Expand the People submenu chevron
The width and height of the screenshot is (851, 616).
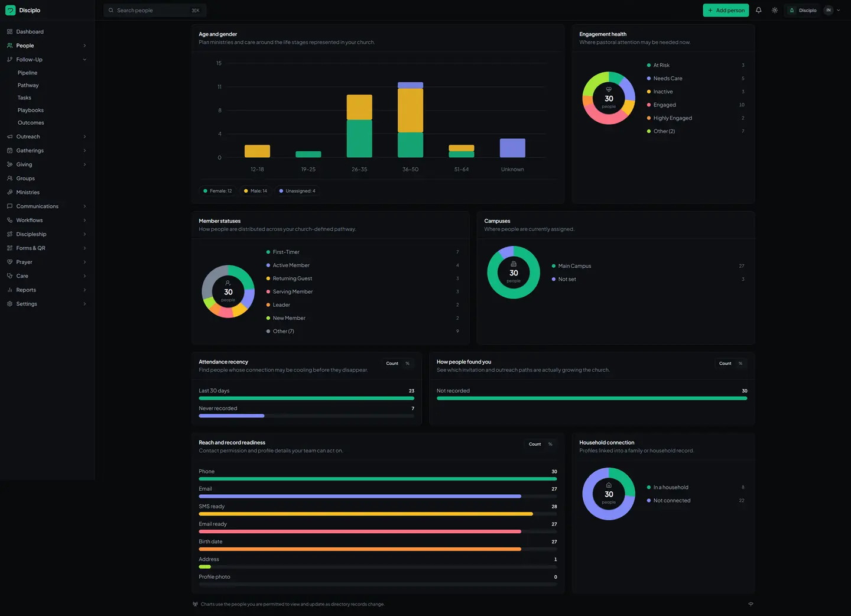pyautogui.click(x=85, y=46)
